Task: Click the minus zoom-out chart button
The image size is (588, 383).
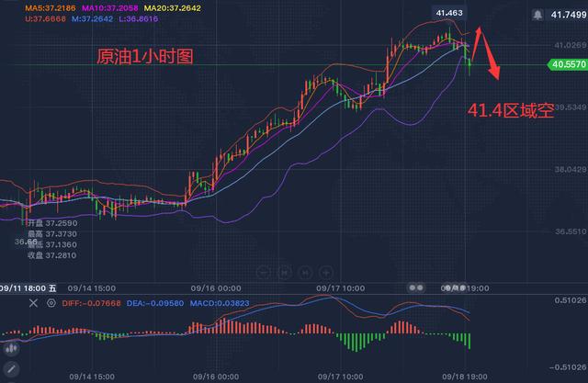Action: (264, 272)
